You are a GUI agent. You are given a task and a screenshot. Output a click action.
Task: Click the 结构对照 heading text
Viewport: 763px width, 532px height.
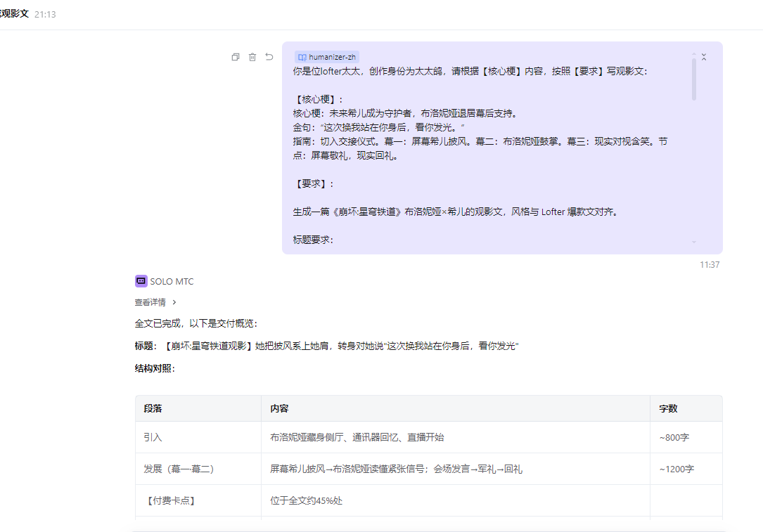point(155,368)
